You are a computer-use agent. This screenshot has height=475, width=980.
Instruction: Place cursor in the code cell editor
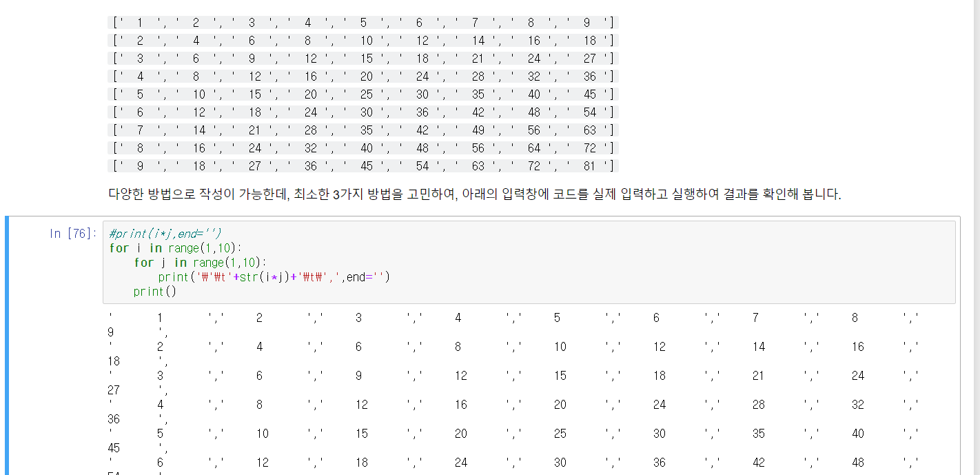(529, 262)
